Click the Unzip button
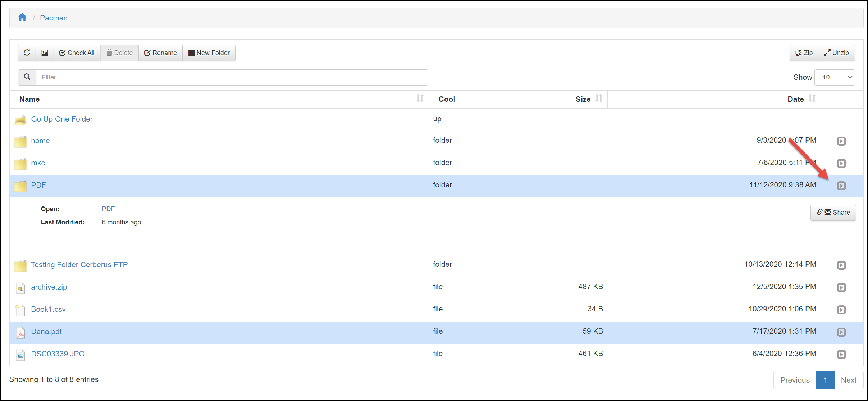868x401 pixels. click(x=836, y=53)
